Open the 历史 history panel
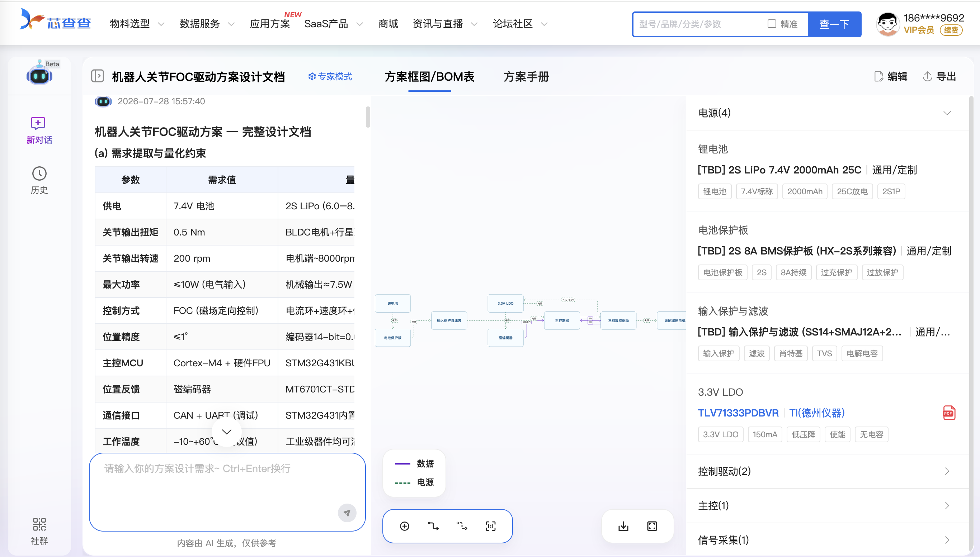The width and height of the screenshot is (980, 557). pyautogui.click(x=39, y=181)
